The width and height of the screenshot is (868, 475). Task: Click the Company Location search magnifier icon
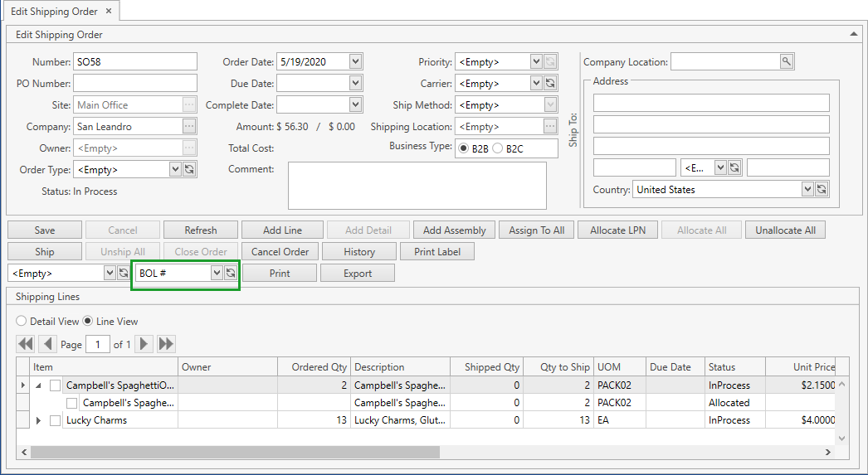[x=786, y=62]
